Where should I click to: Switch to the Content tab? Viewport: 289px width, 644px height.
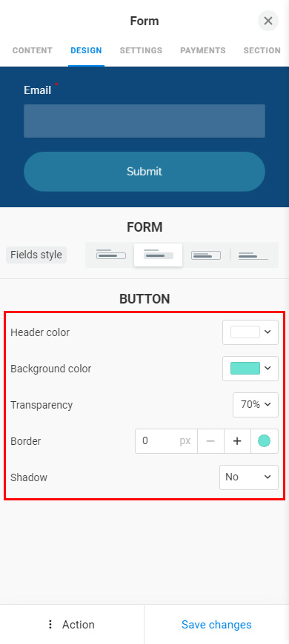[33, 50]
